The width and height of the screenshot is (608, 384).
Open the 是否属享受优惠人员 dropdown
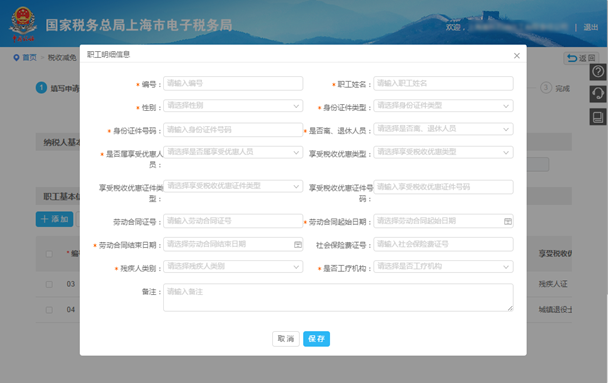pos(233,152)
